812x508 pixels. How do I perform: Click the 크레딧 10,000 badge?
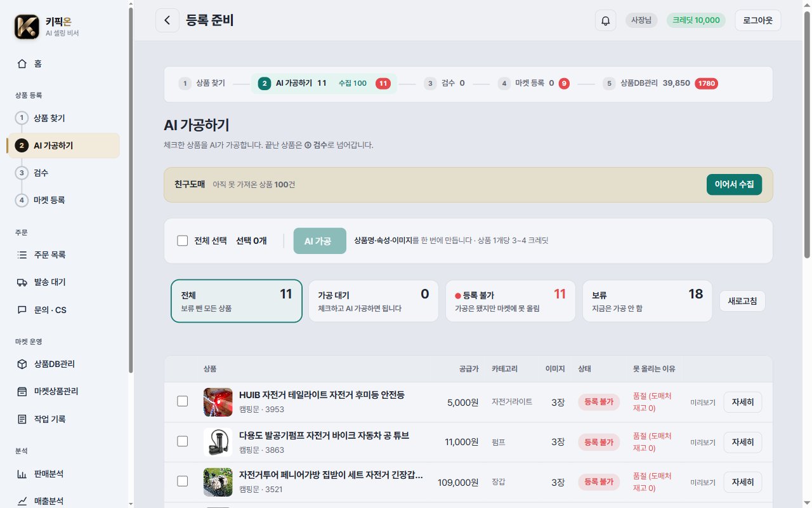[x=696, y=20]
